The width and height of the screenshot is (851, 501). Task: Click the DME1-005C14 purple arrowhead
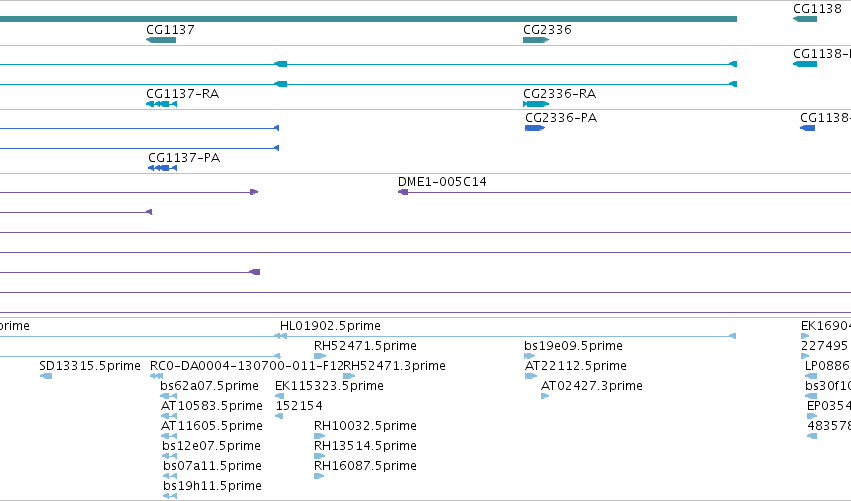[403, 192]
